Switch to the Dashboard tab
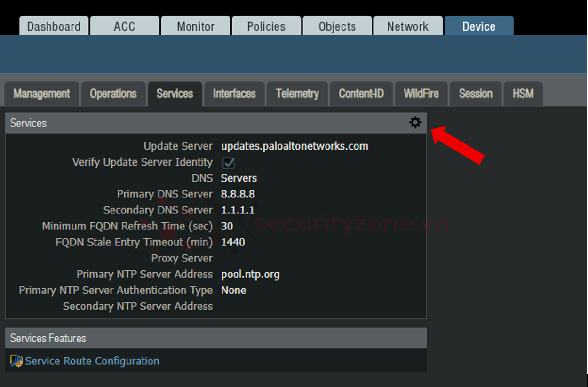 tap(54, 26)
